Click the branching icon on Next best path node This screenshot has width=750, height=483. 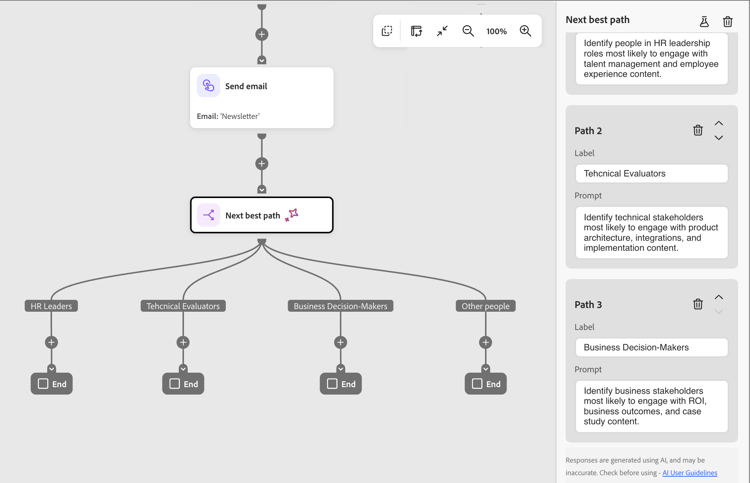(x=209, y=215)
